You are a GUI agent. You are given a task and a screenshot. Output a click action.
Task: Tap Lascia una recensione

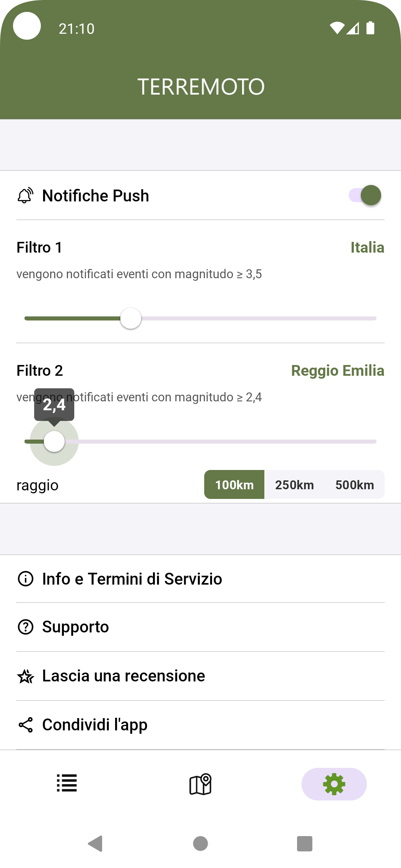pyautogui.click(x=124, y=676)
